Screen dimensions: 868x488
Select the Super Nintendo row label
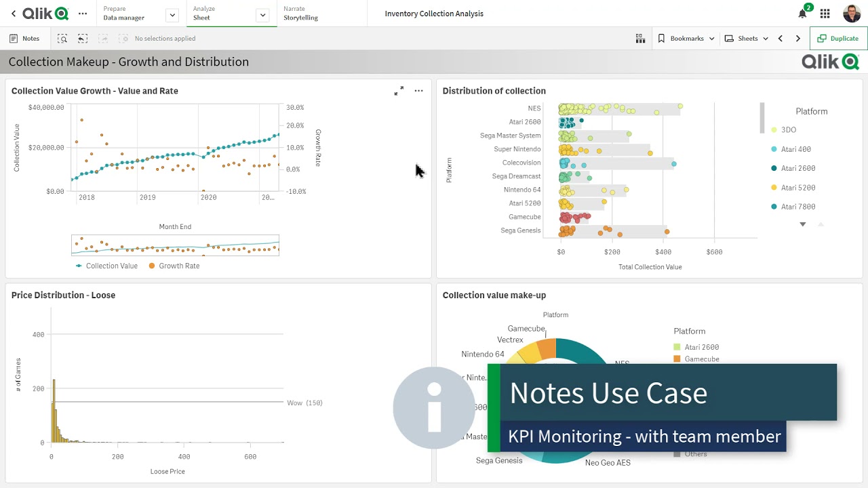(517, 149)
